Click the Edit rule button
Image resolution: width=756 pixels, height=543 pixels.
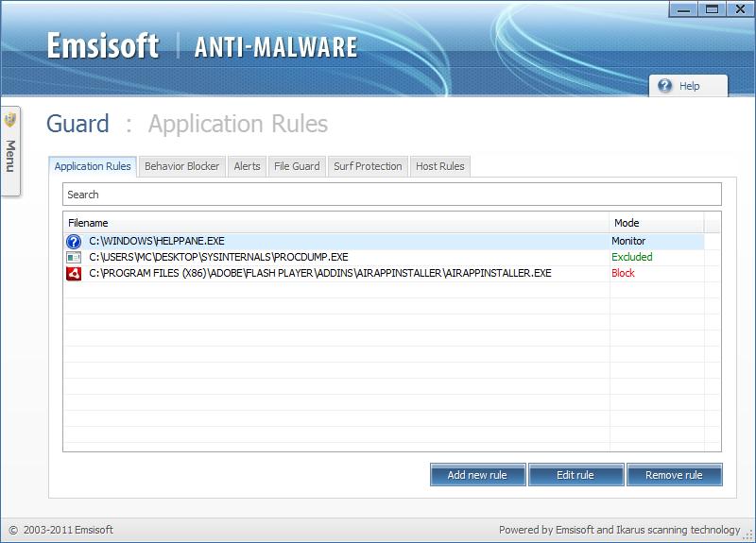click(x=576, y=475)
